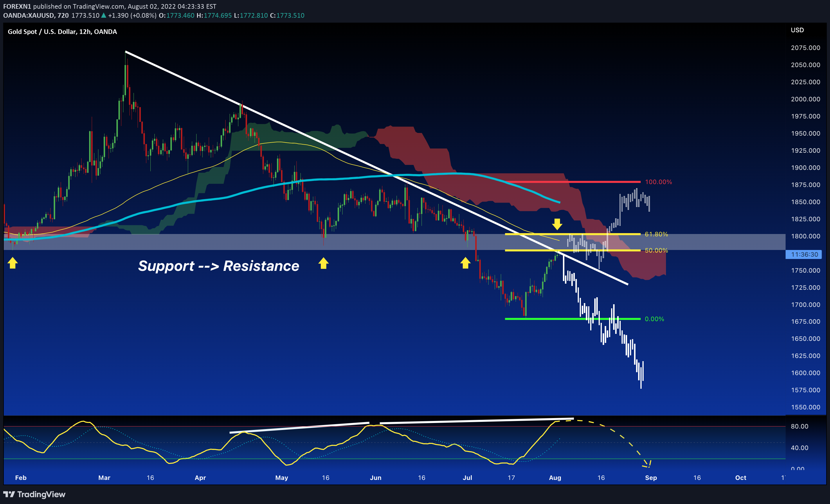
Task: Click the low value L:1772.810
Action: 251,15
